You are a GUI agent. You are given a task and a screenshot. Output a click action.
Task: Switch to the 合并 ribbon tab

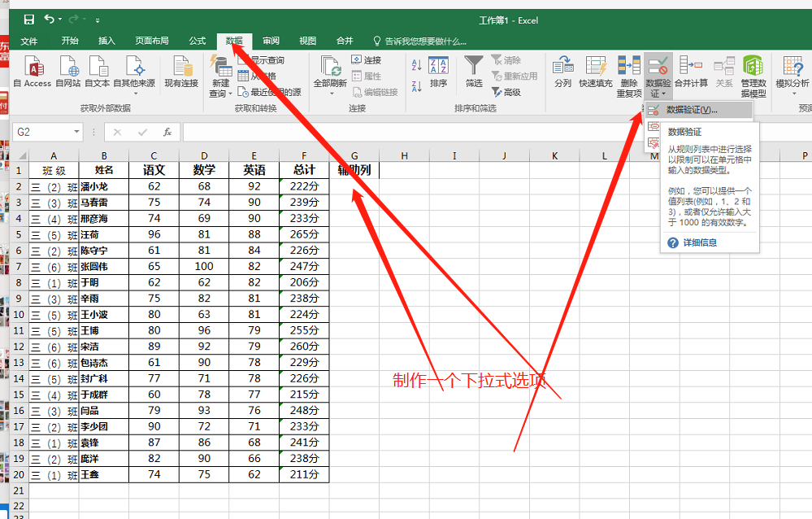[x=345, y=41]
